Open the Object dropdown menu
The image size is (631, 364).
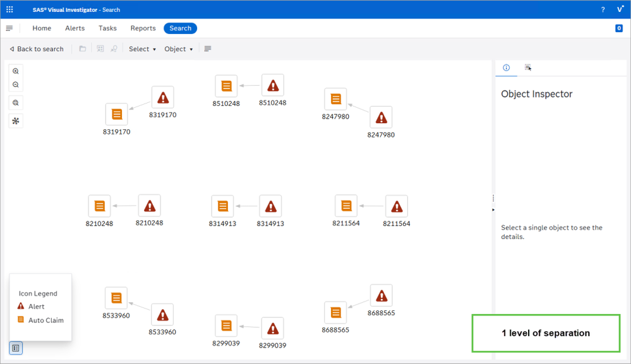[x=178, y=49]
